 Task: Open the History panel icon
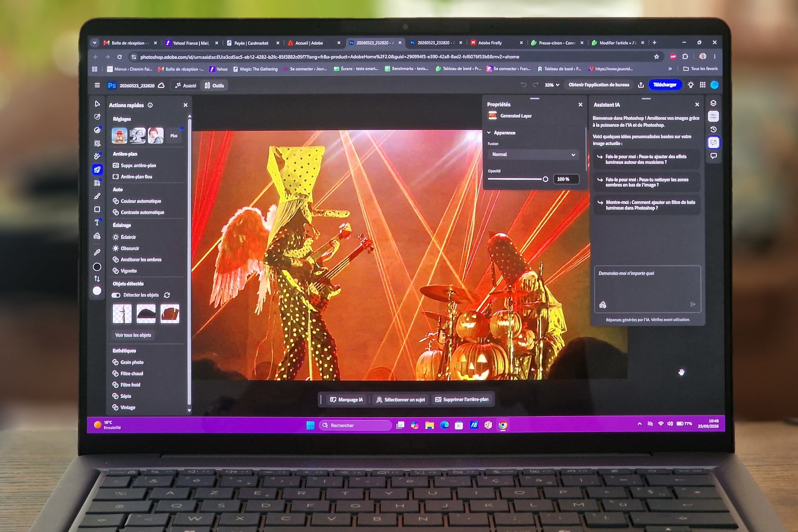tap(713, 129)
